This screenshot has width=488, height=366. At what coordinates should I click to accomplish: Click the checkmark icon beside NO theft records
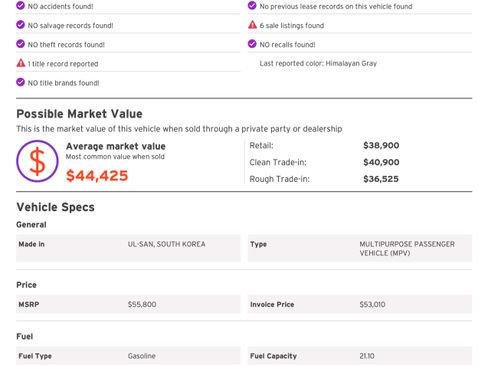click(20, 44)
